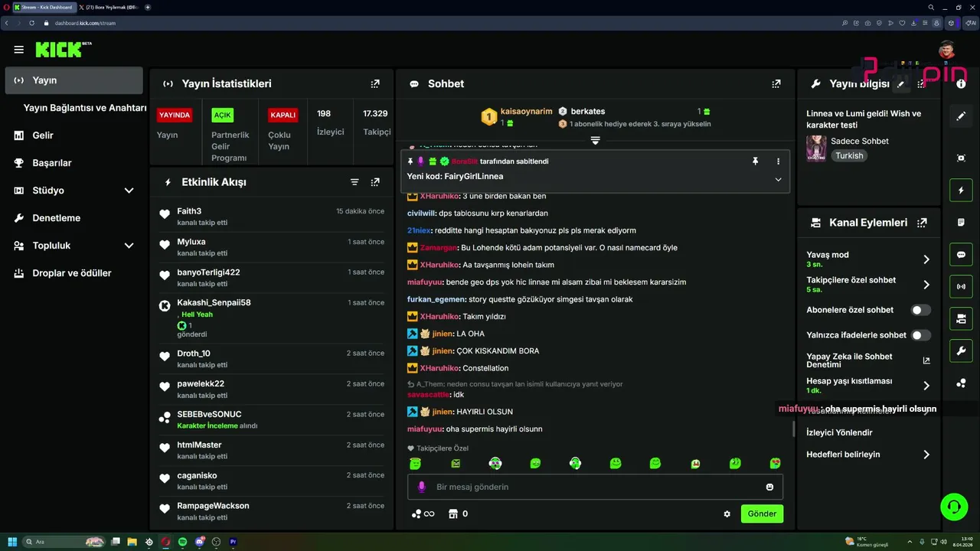This screenshot has width=980, height=551.
Task: Click the document icon in right sidebar
Action: coord(961,222)
